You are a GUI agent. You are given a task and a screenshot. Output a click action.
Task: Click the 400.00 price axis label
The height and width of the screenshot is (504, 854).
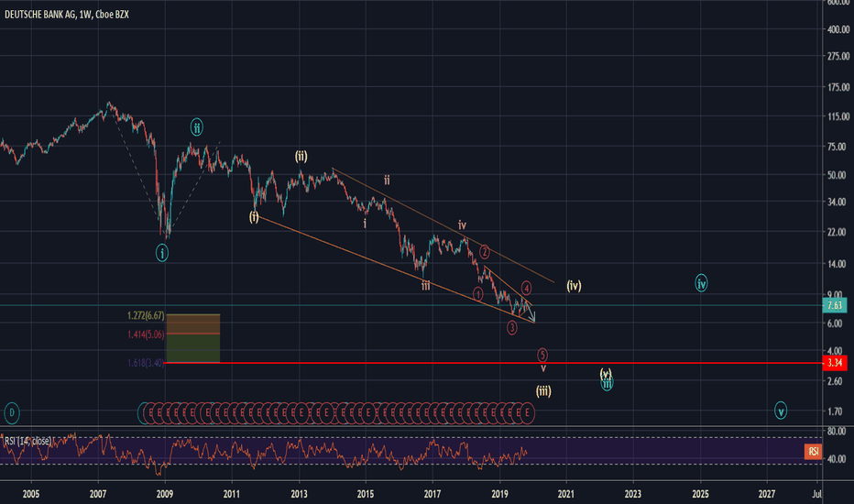[x=838, y=29]
